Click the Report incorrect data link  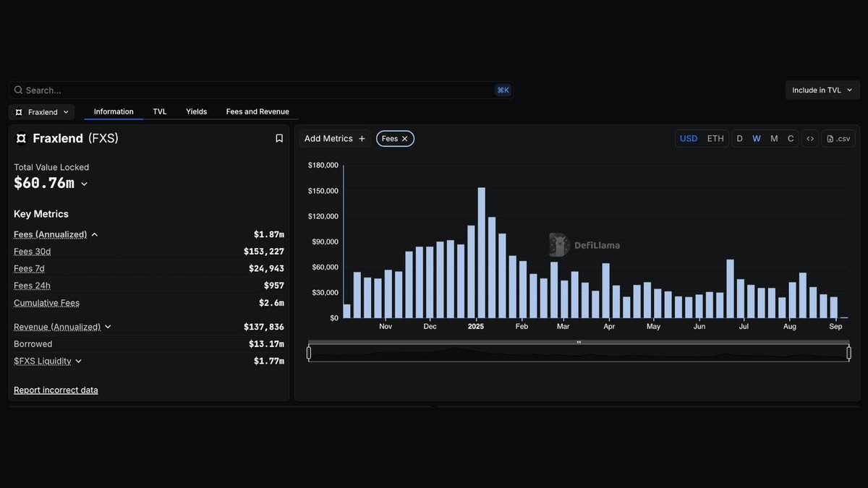coord(56,390)
